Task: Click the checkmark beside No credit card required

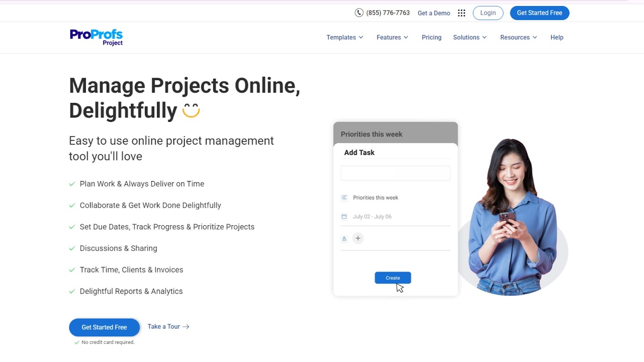Action: [x=76, y=342]
